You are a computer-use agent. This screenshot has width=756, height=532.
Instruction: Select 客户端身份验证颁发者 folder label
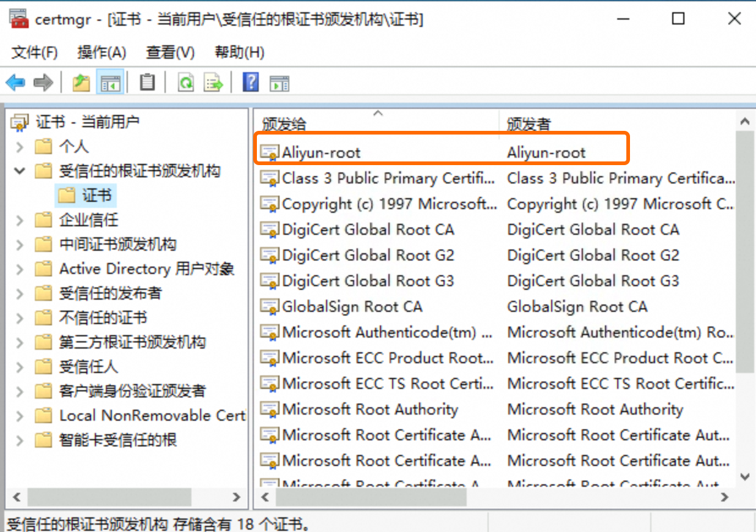pyautogui.click(x=133, y=391)
